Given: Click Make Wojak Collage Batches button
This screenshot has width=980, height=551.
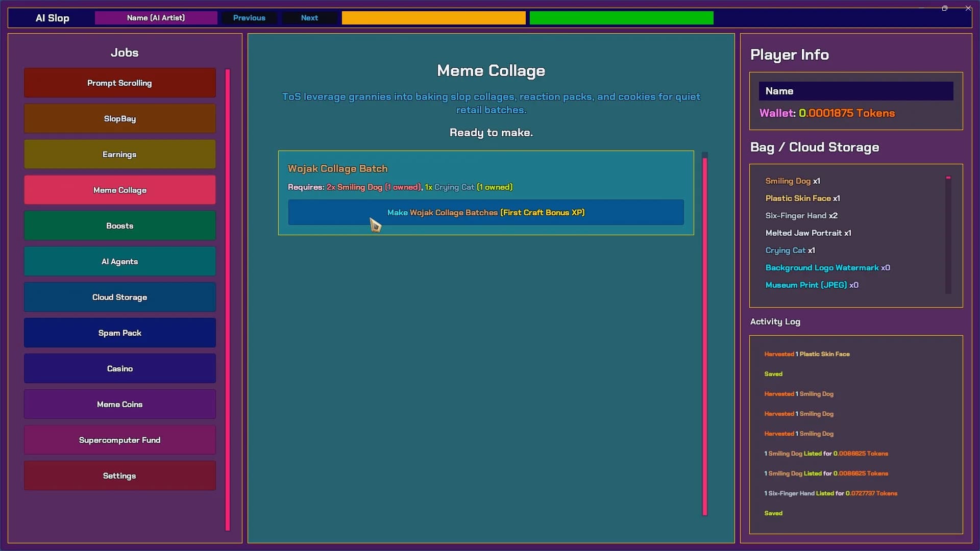Looking at the screenshot, I should 486,212.
